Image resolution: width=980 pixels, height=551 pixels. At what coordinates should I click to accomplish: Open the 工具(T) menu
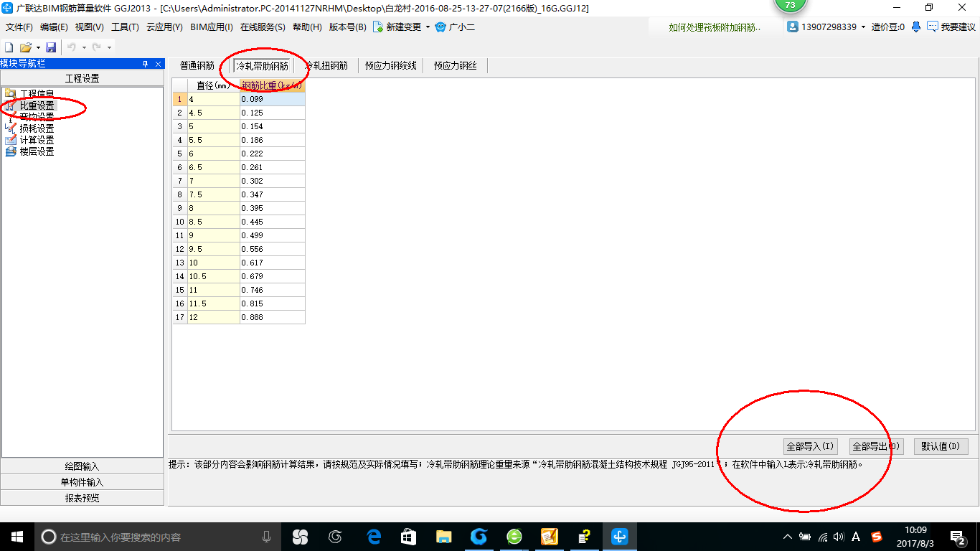tap(125, 27)
